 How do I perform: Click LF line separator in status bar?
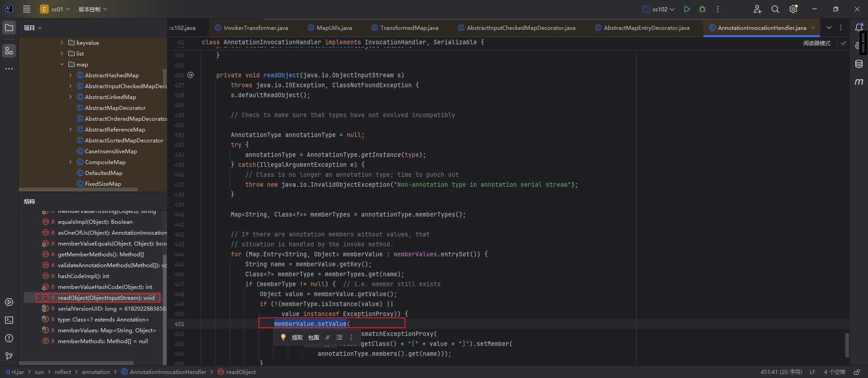812,372
